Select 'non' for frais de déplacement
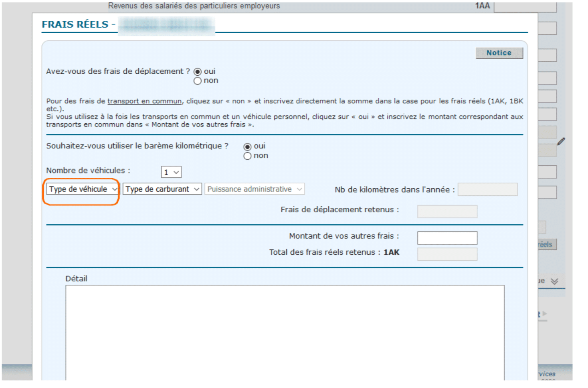 tap(198, 81)
